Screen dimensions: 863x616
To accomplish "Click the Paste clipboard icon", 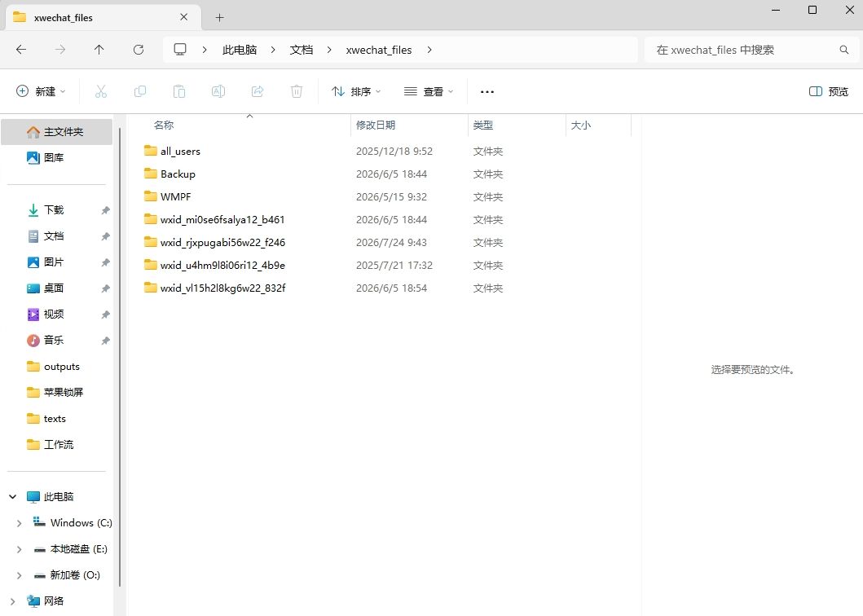I will click(x=178, y=91).
